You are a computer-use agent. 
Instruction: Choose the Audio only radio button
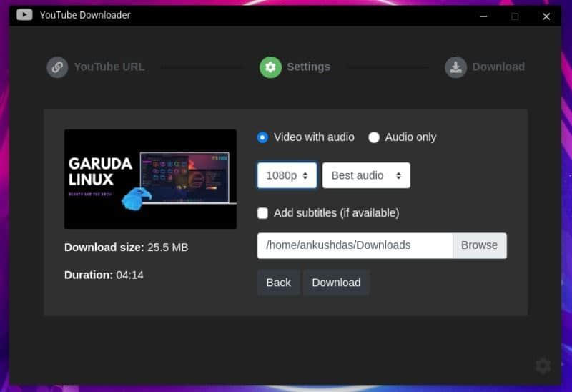click(374, 137)
